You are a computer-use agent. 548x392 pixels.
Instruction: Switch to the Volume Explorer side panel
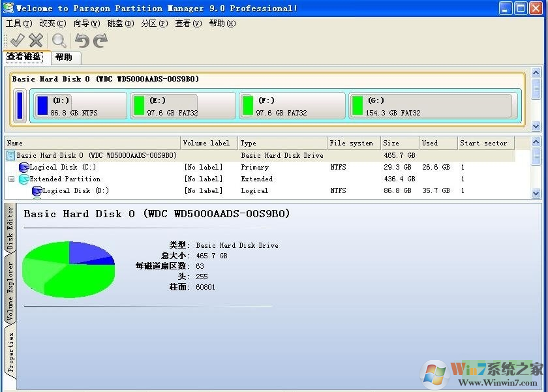(x=9, y=288)
